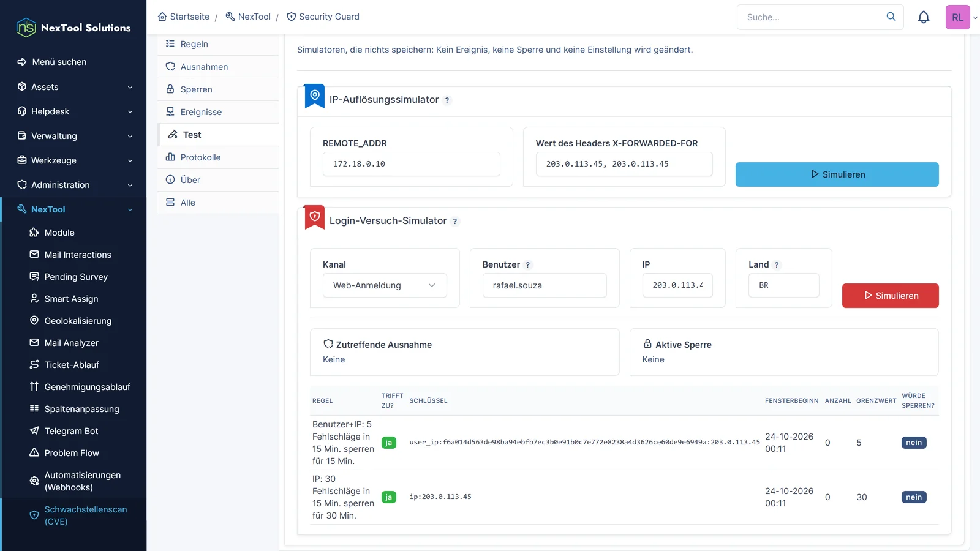Viewport: 980px width, 551px height.
Task: Switch to the Protokolle tab
Action: pyautogui.click(x=218, y=157)
